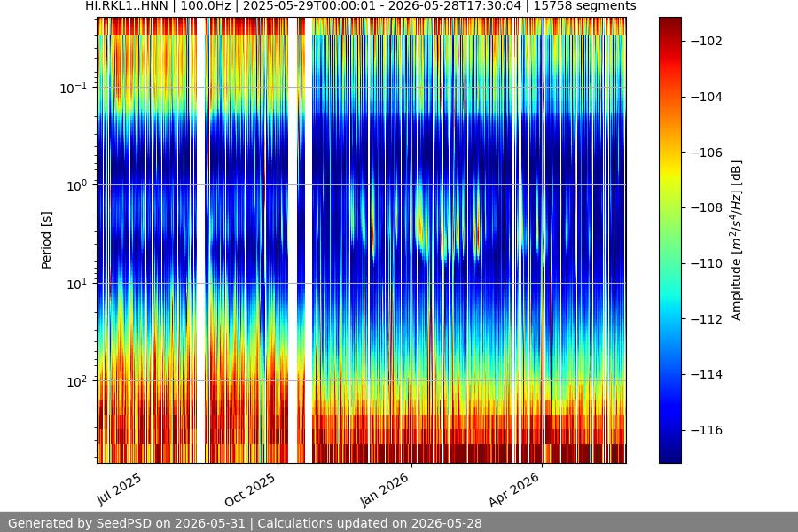Screen dimensions: 798x532
Task: Click the −110 colorbar tick label
Action: coord(707,263)
